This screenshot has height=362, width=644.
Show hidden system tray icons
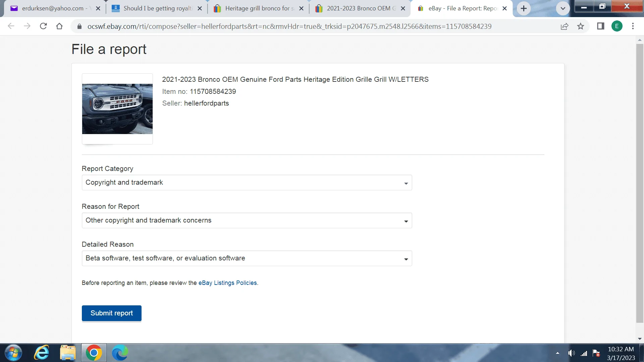coord(557,353)
